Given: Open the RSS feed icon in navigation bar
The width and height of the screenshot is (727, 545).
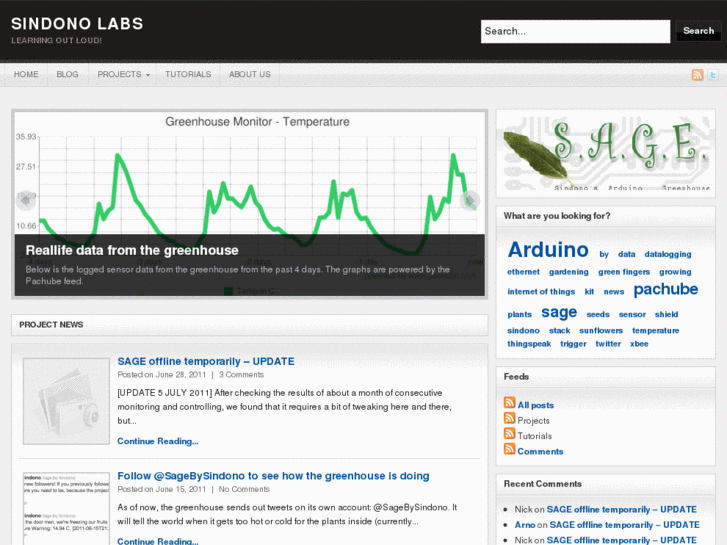Looking at the screenshot, I should (697, 75).
